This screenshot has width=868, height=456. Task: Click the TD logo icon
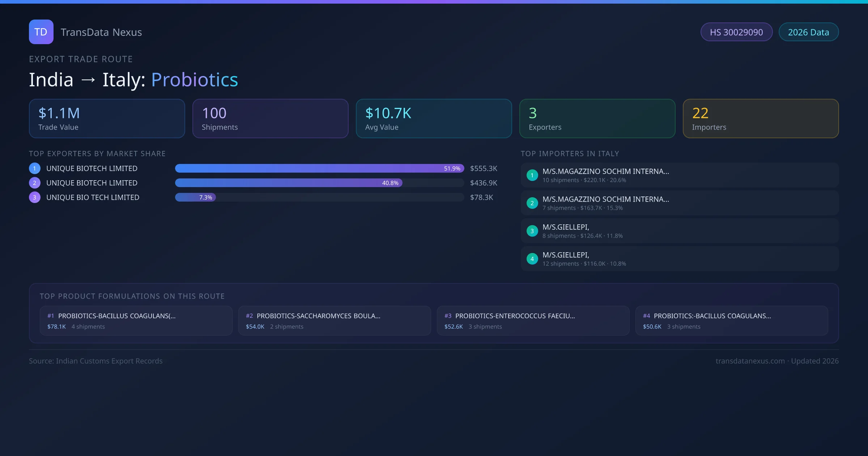pyautogui.click(x=41, y=32)
